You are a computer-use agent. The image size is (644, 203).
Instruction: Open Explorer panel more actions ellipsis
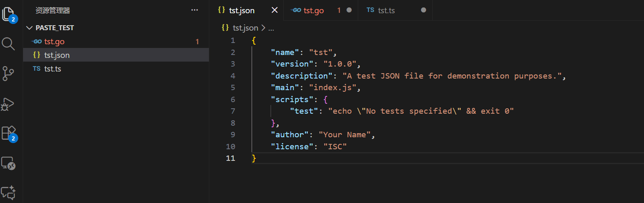point(194,10)
